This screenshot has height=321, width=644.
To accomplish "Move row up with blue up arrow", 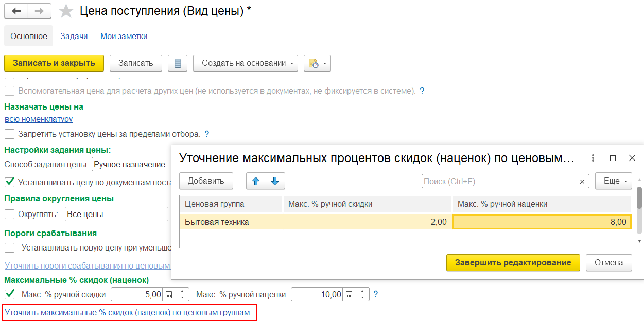I will pos(256,181).
